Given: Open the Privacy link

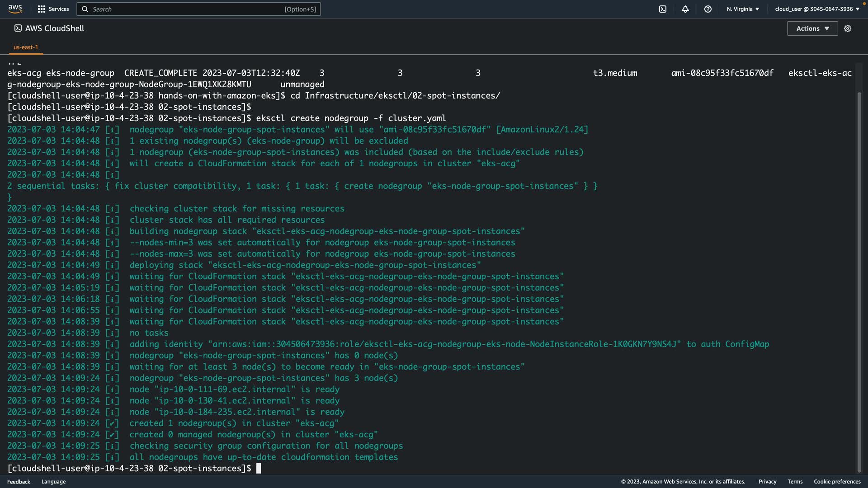Looking at the screenshot, I should (767, 482).
